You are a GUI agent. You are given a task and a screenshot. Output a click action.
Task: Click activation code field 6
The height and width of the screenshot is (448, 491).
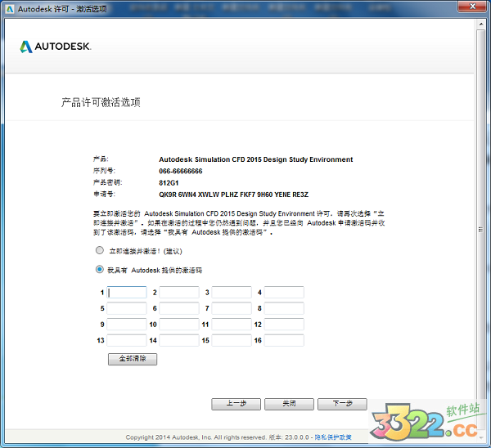179,308
